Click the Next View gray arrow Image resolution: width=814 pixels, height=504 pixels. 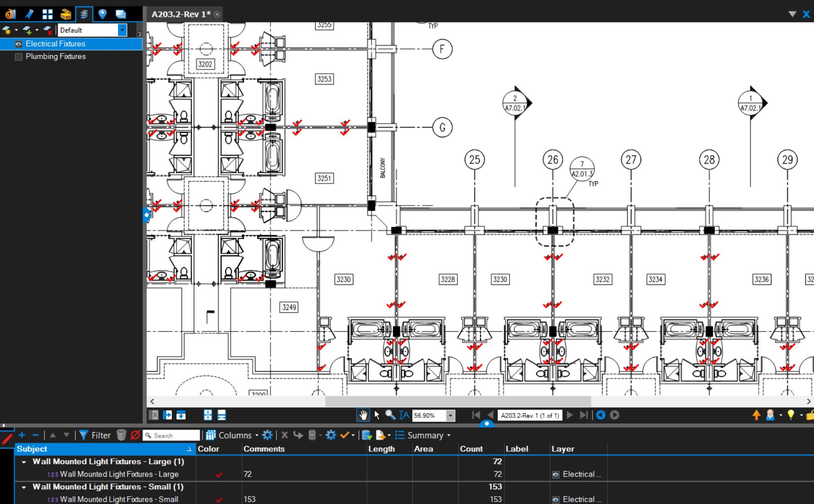tap(614, 415)
